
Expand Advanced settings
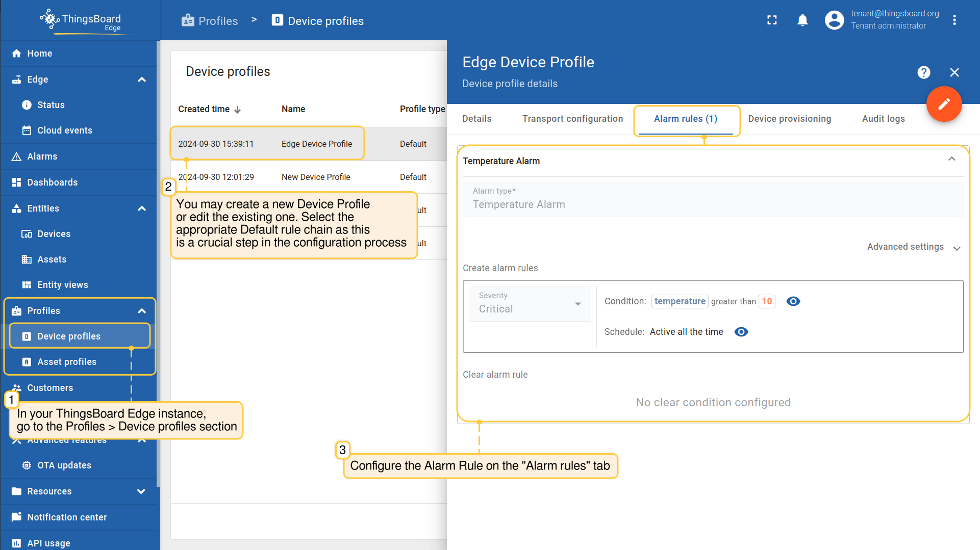tap(913, 247)
